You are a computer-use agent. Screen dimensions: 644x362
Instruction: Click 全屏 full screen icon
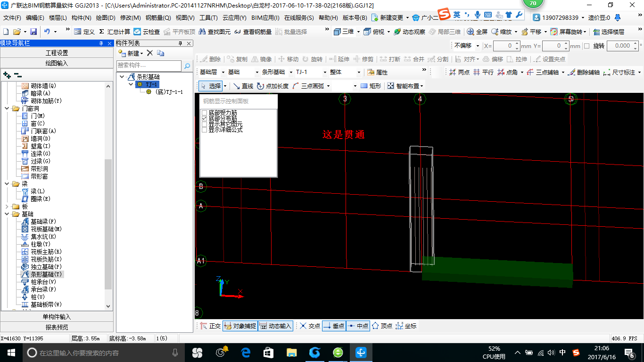point(477,32)
